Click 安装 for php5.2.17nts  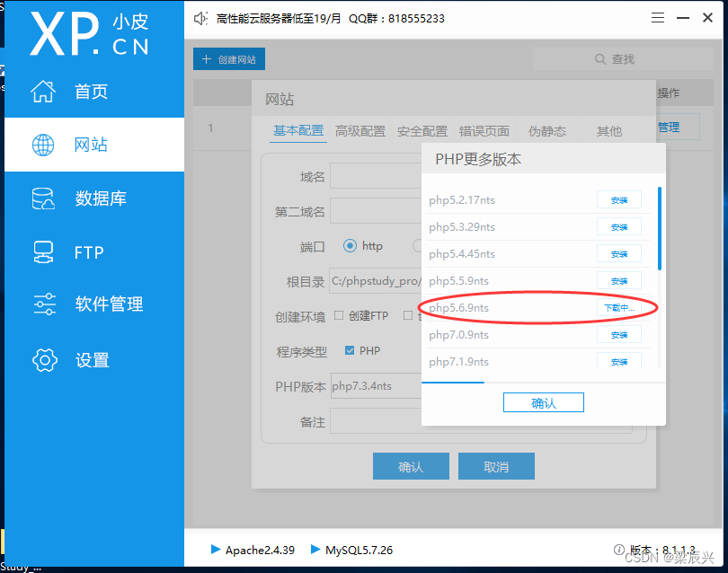(x=619, y=200)
